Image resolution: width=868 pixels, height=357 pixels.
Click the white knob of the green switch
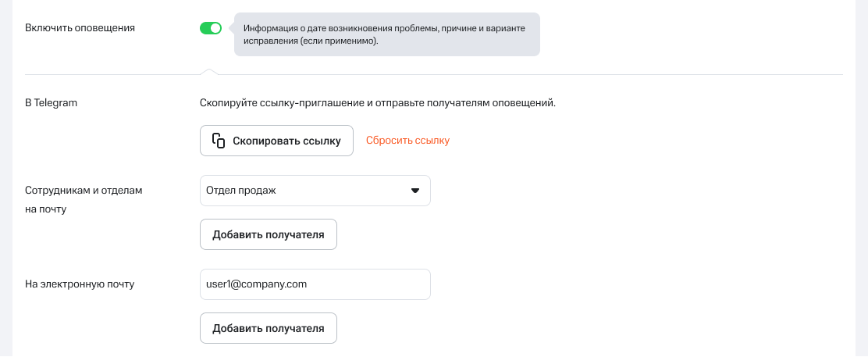(x=215, y=28)
